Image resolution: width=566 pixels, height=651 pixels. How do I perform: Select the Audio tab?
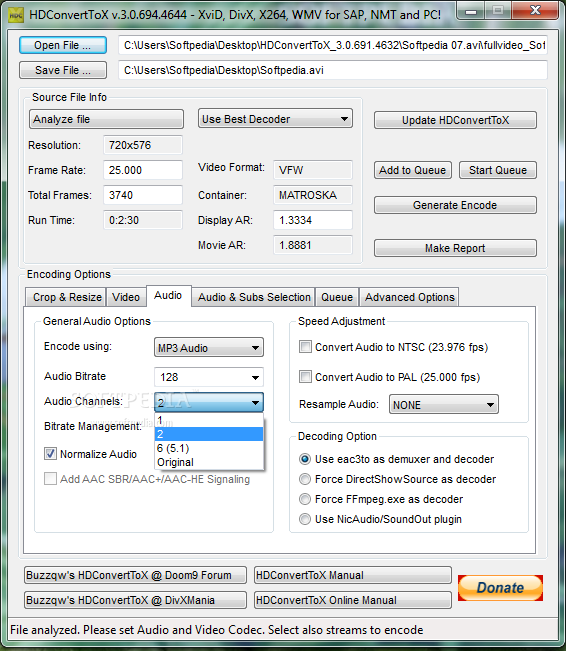168,296
